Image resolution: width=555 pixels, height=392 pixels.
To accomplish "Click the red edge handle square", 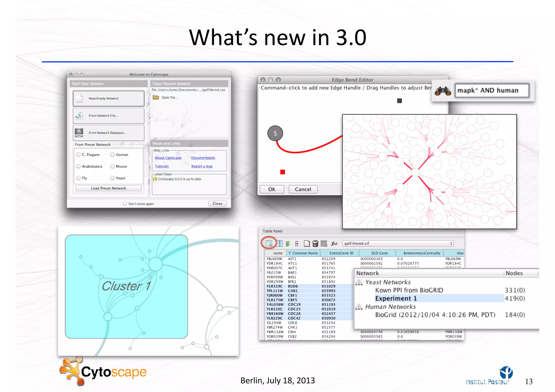I will (x=283, y=172).
